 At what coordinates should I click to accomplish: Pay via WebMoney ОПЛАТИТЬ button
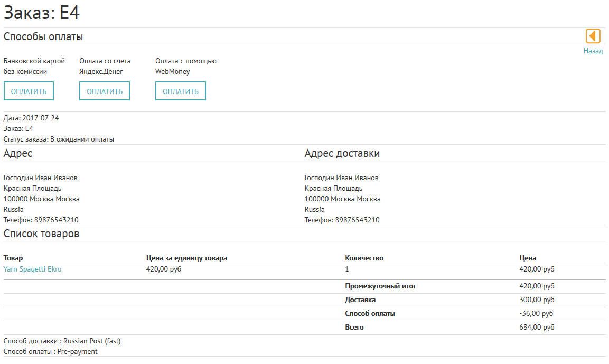pos(181,91)
